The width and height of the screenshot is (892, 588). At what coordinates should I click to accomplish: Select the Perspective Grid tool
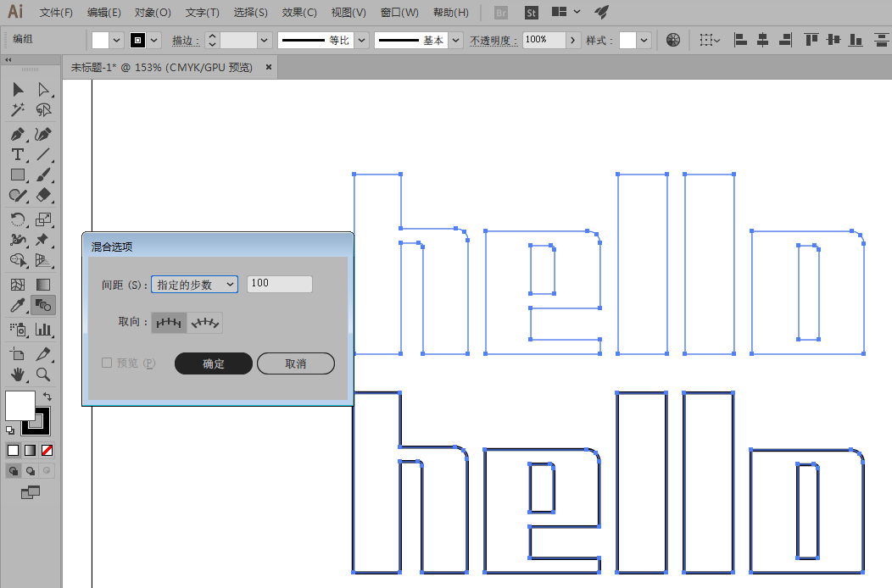coord(43,260)
